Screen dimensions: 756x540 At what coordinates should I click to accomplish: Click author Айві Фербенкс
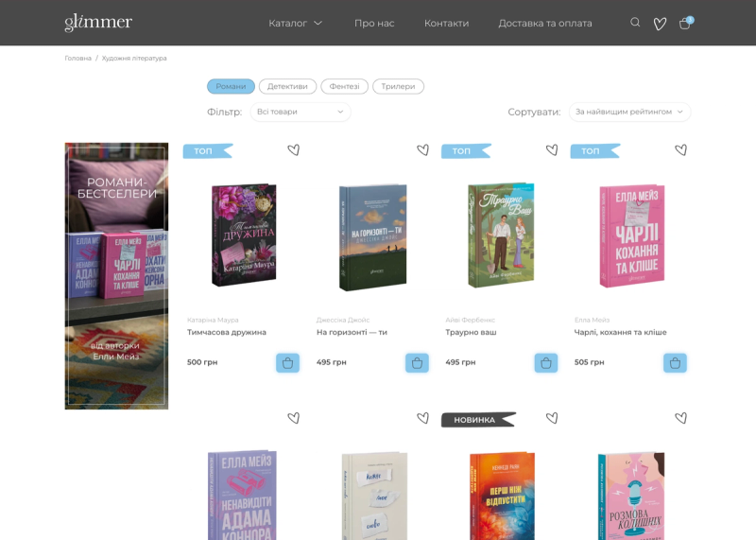coord(470,320)
